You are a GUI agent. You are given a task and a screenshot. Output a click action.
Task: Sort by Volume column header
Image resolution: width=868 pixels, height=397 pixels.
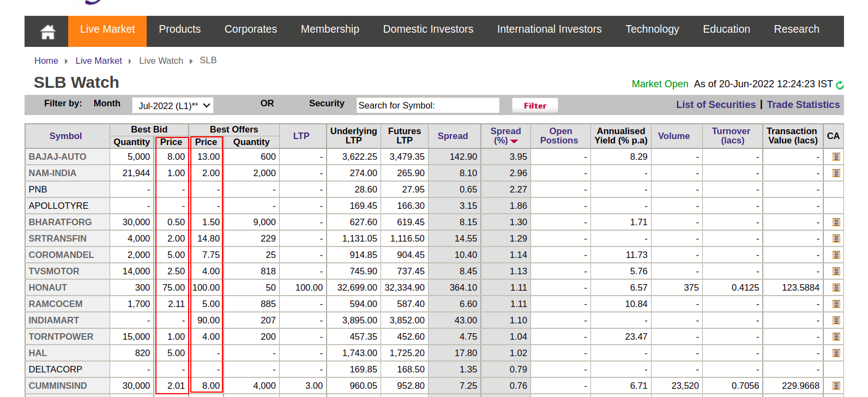[673, 136]
